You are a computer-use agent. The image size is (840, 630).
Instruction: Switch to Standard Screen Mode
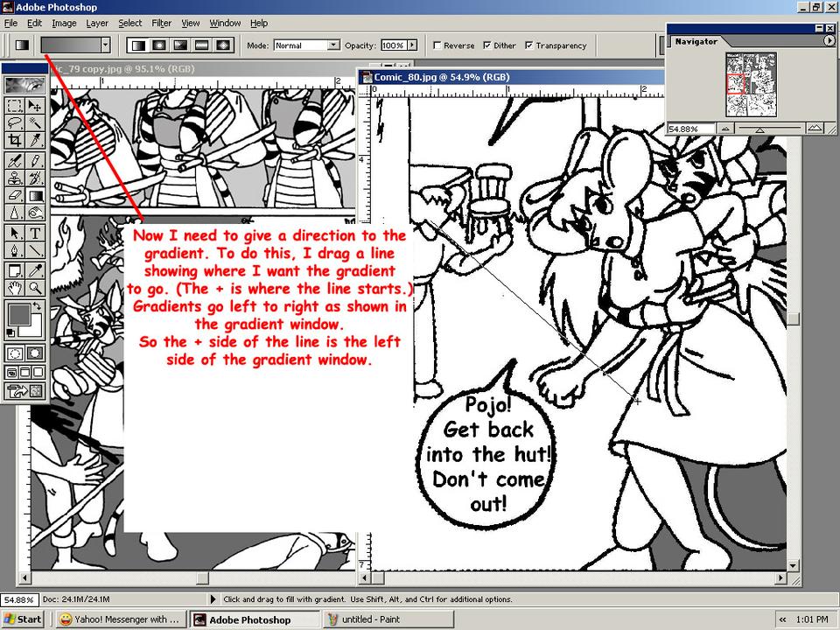[x=11, y=372]
